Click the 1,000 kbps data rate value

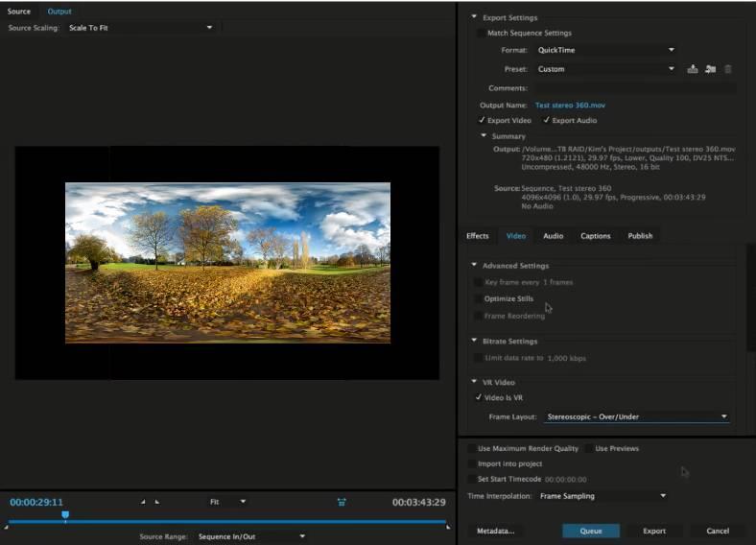coord(566,358)
